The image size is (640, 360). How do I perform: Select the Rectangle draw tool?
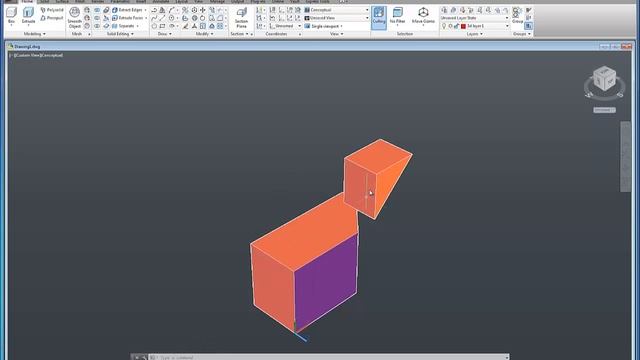(162, 26)
